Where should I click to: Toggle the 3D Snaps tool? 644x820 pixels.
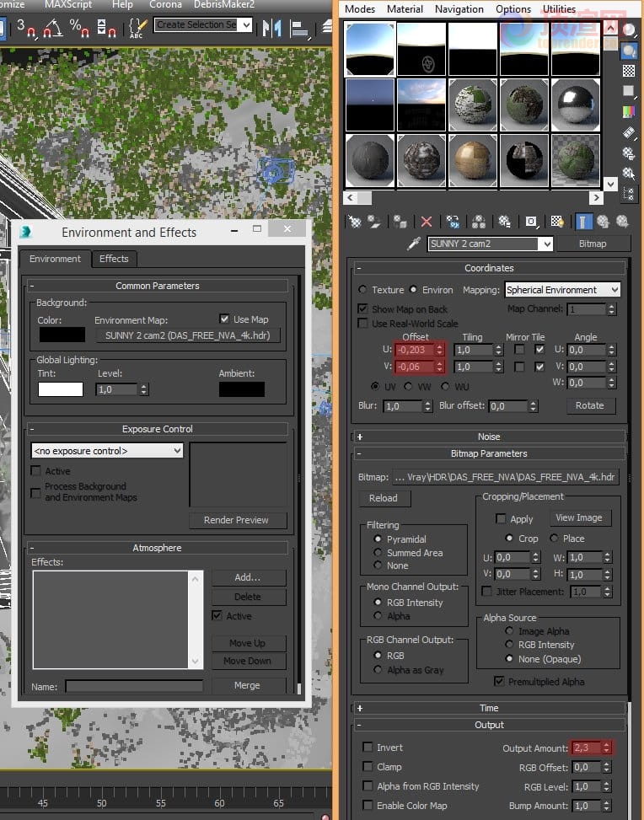pos(25,27)
